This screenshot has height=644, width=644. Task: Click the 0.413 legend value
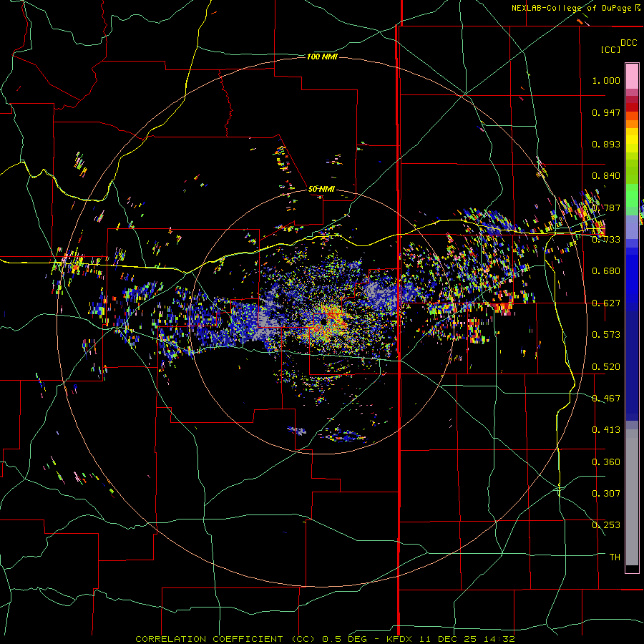[x=606, y=429]
